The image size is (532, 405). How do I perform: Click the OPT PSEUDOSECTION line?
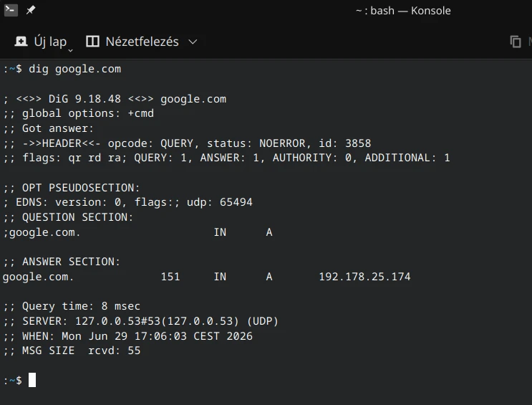coord(72,188)
